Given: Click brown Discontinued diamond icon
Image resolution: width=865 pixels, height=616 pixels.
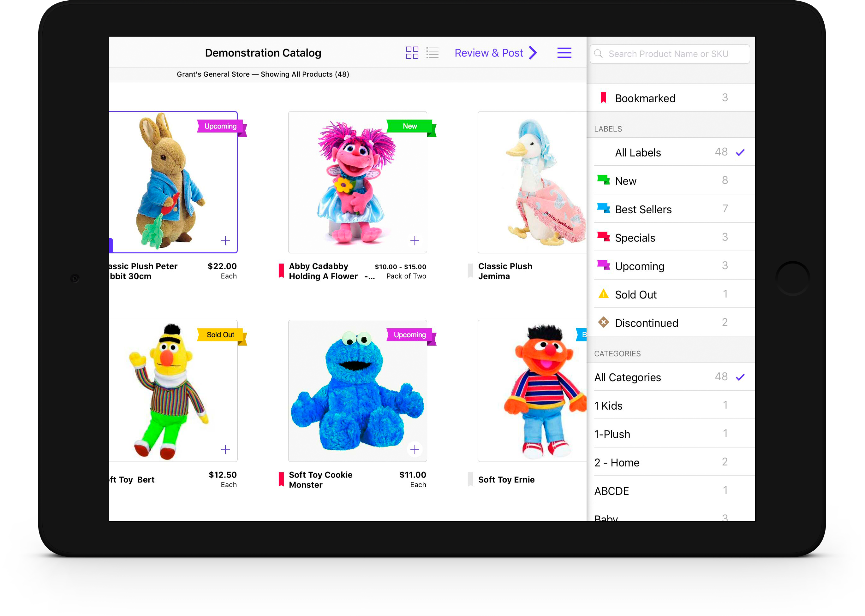Looking at the screenshot, I should point(603,323).
